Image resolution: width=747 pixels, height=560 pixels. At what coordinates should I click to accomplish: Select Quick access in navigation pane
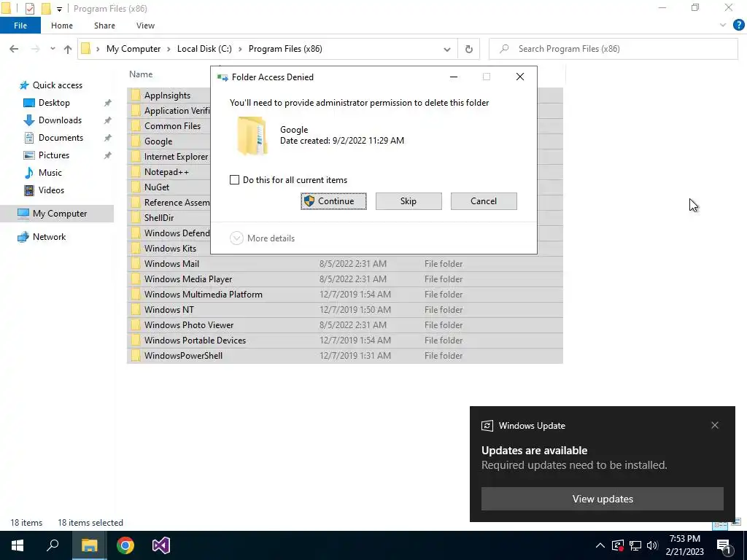pyautogui.click(x=57, y=85)
